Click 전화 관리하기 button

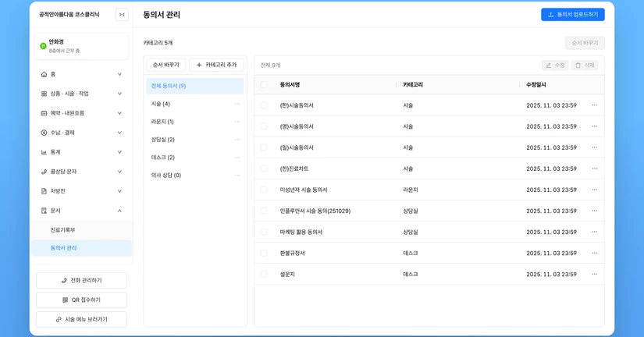coord(81,280)
